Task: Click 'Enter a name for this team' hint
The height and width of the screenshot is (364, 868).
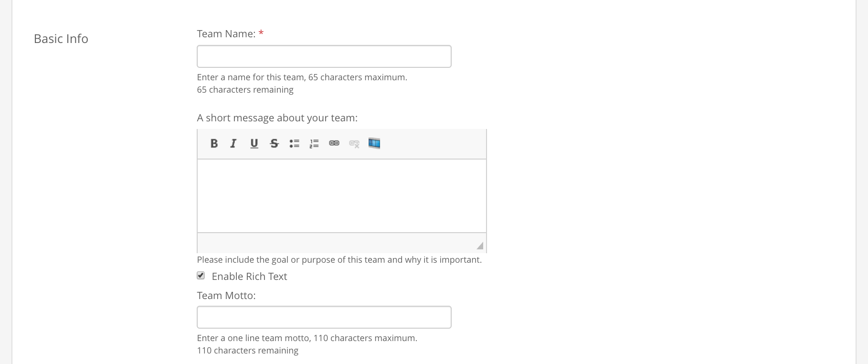Action: [302, 77]
